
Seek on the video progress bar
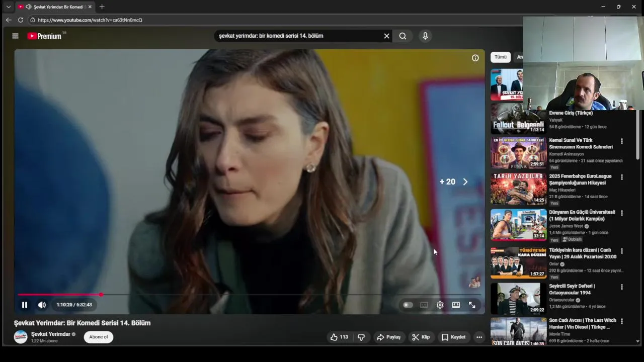click(x=250, y=295)
